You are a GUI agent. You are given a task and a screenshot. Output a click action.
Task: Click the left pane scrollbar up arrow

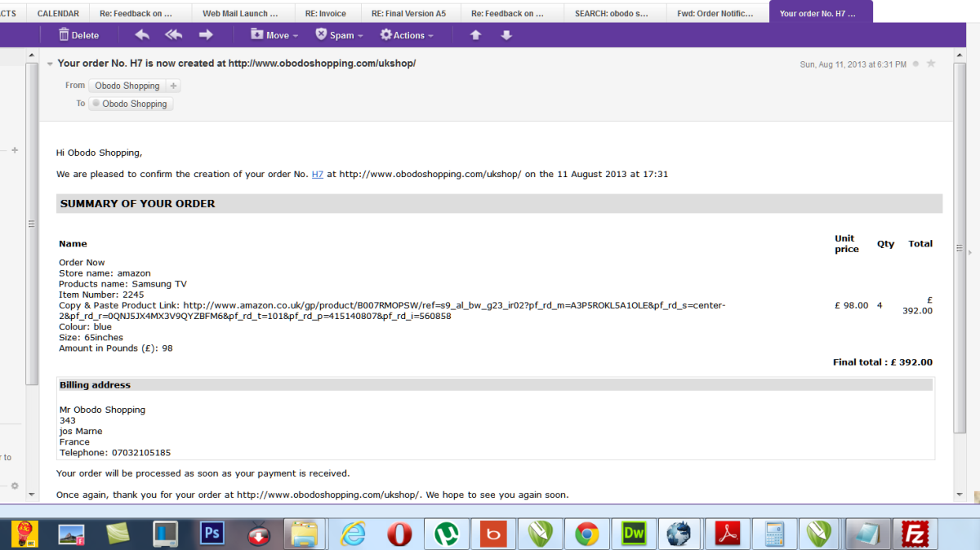(31, 55)
